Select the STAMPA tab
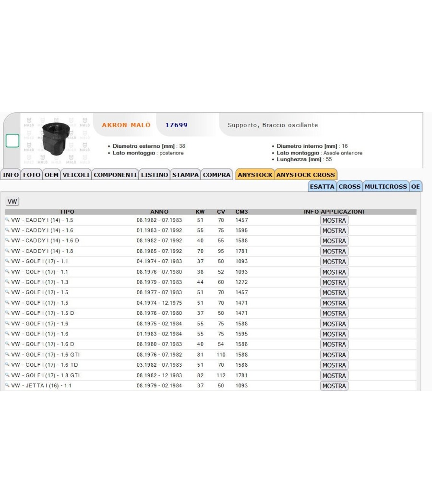 (x=185, y=175)
